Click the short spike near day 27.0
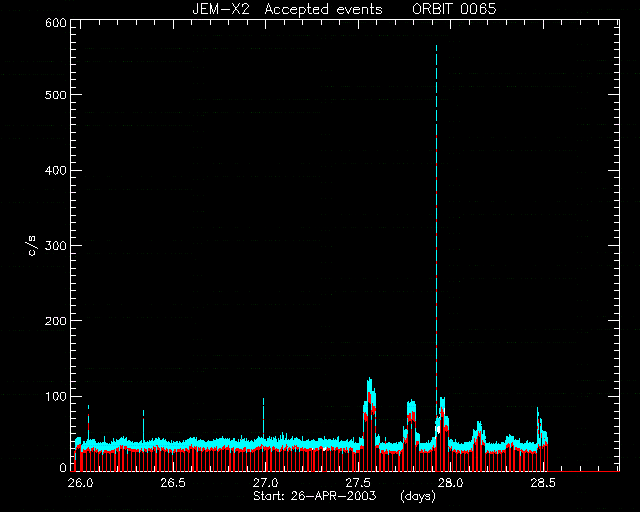 coord(264,416)
